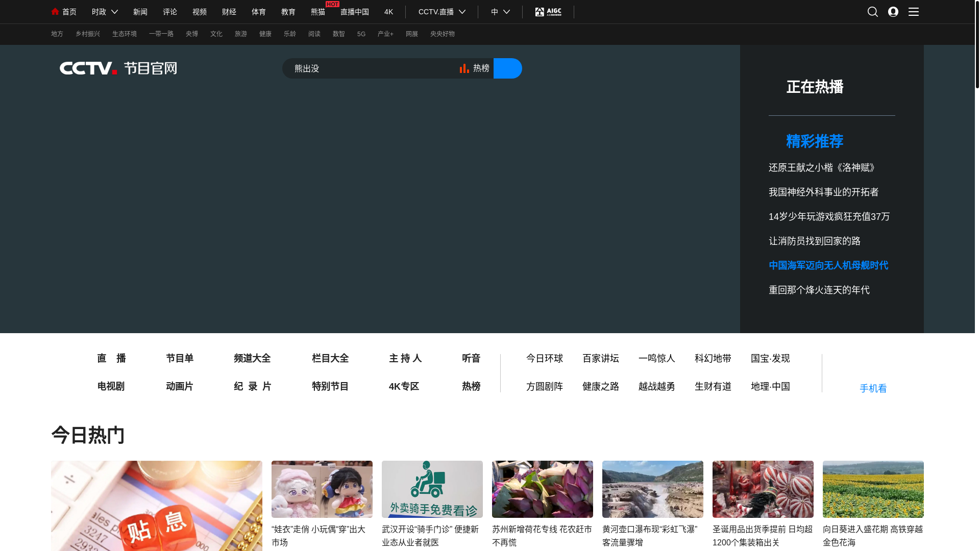Image resolution: width=980 pixels, height=551 pixels.
Task: Open 中国海军迈向无人机母舰时代 link
Action: (x=828, y=265)
